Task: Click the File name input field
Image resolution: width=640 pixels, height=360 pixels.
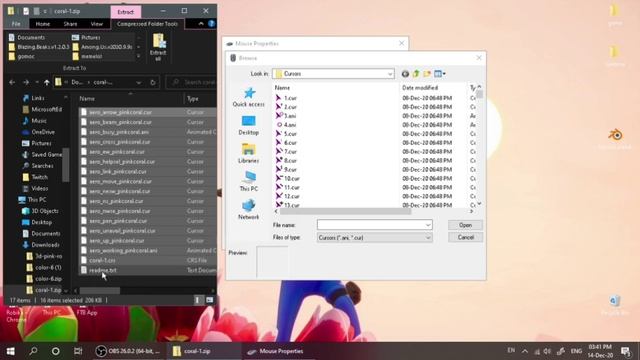Action: [371, 225]
